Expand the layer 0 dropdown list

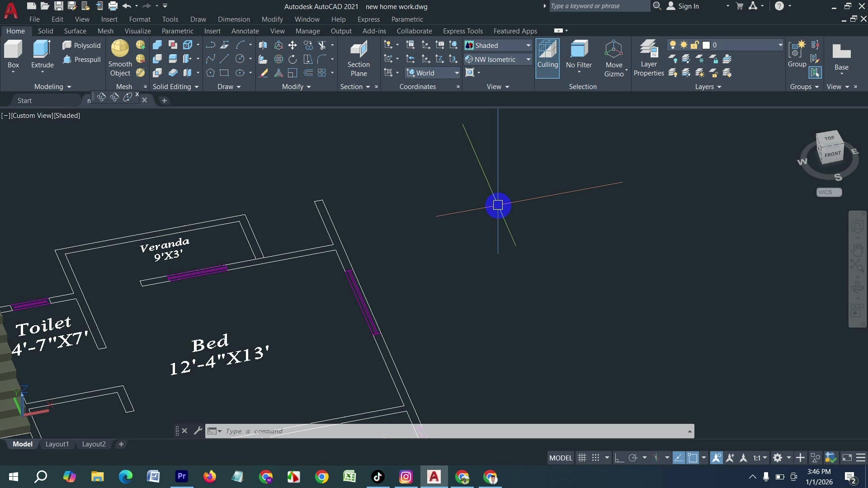tap(780, 45)
